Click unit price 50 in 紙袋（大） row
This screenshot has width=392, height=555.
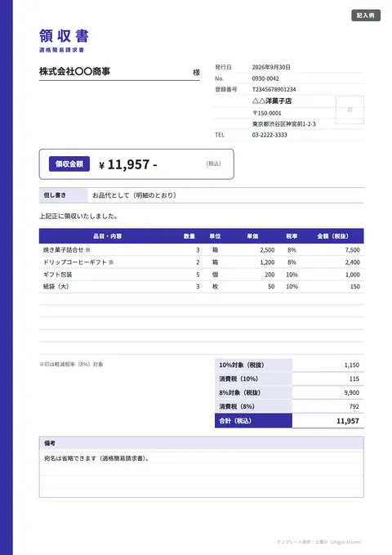pyautogui.click(x=271, y=286)
